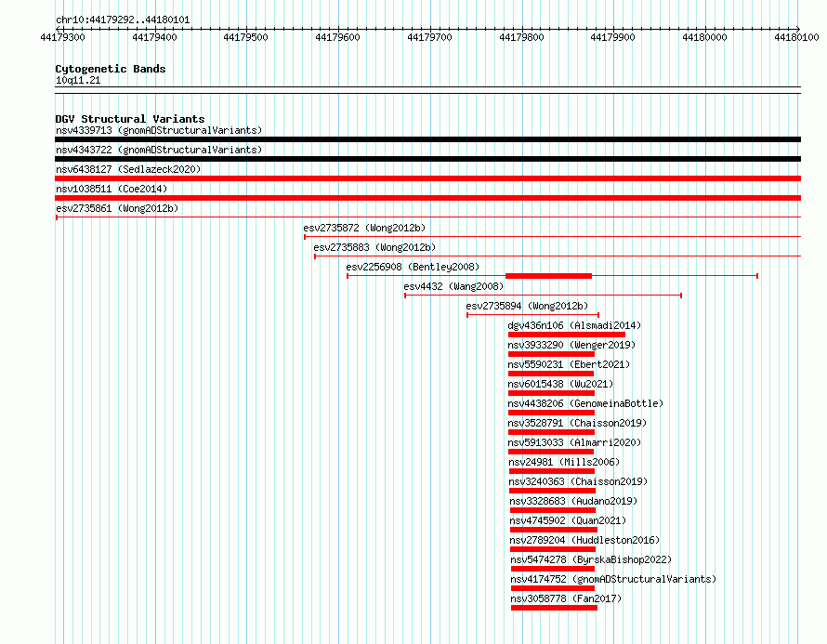The image size is (827, 644).
Task: Open variant esv2735894 (Wong2012b) label
Action: point(527,306)
